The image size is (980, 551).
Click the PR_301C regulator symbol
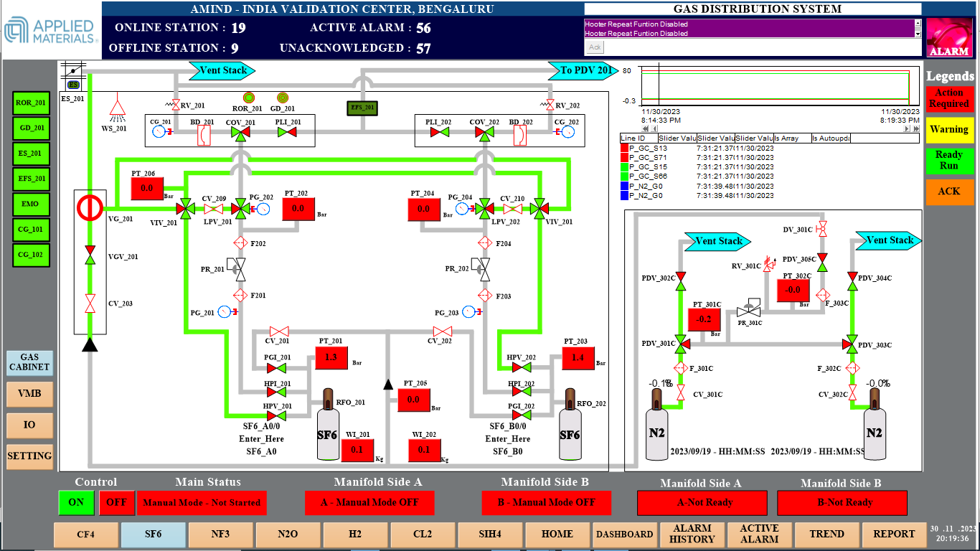(x=749, y=309)
